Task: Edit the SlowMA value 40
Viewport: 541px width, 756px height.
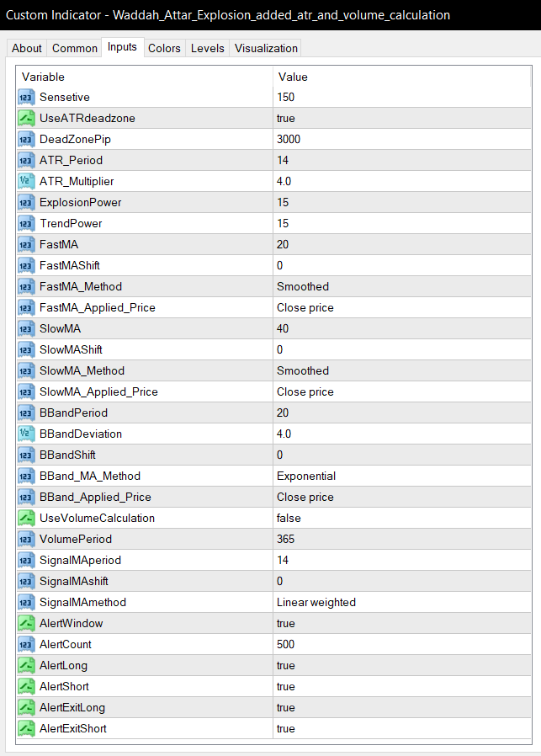Action: (402, 329)
